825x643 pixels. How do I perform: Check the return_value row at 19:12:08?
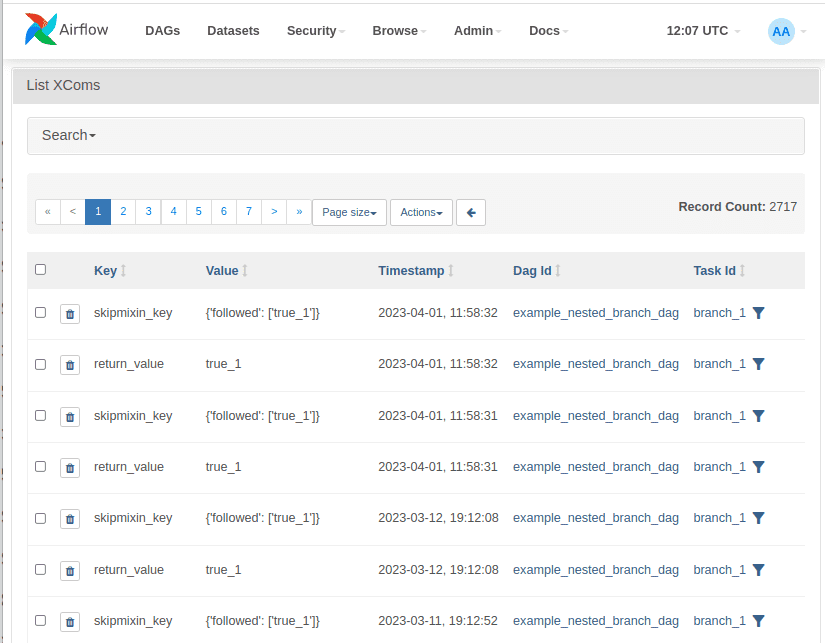click(x=41, y=569)
